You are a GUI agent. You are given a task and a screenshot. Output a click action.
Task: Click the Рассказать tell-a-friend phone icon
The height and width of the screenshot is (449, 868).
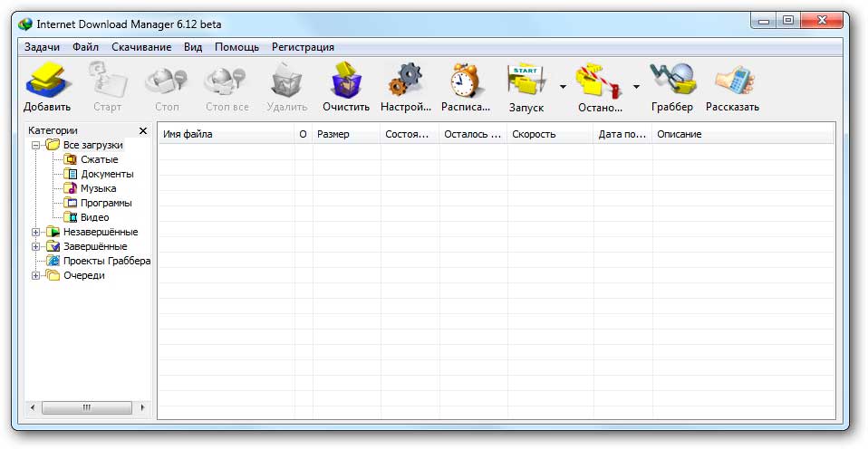[x=733, y=81]
